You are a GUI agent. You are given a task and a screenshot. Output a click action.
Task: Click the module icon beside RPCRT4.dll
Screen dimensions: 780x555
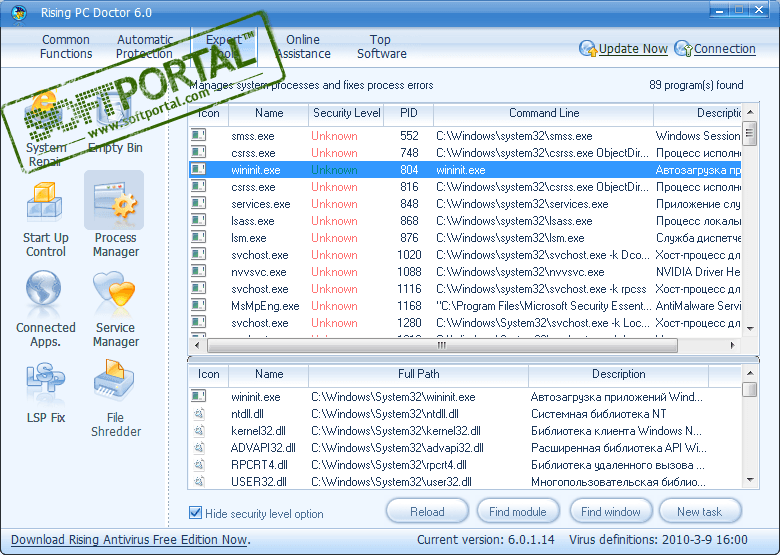199,464
